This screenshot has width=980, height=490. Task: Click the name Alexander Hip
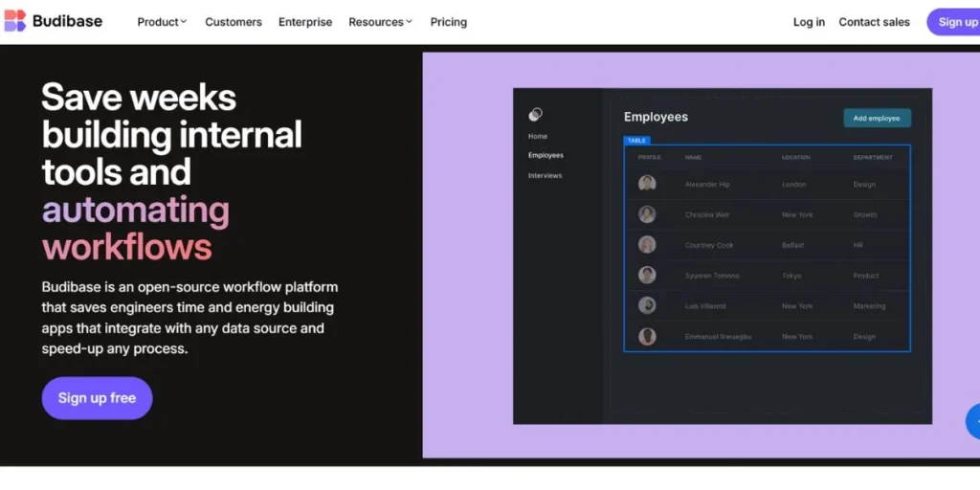tap(707, 185)
